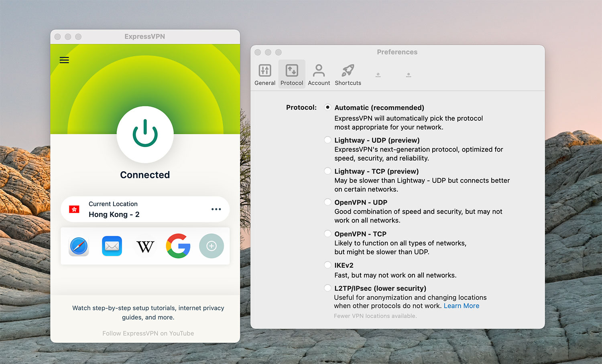602x364 pixels.
Task: Minimize the ExpressVPN main window
Action: point(68,36)
